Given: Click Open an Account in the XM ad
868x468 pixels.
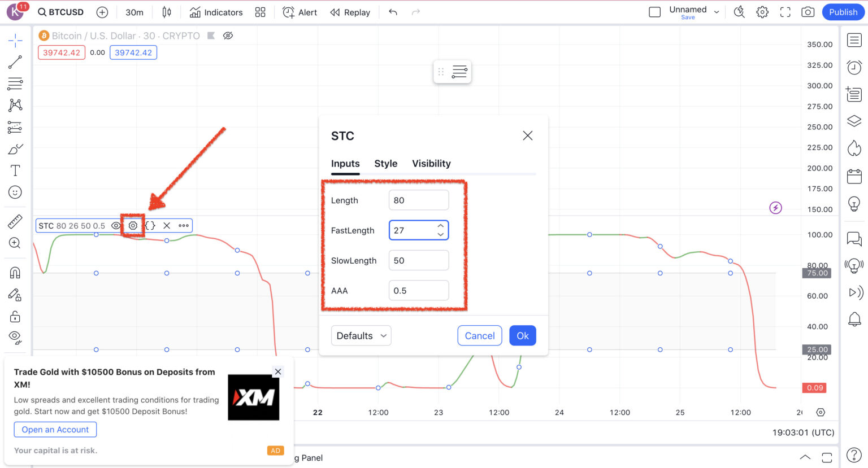Looking at the screenshot, I should tap(55, 430).
